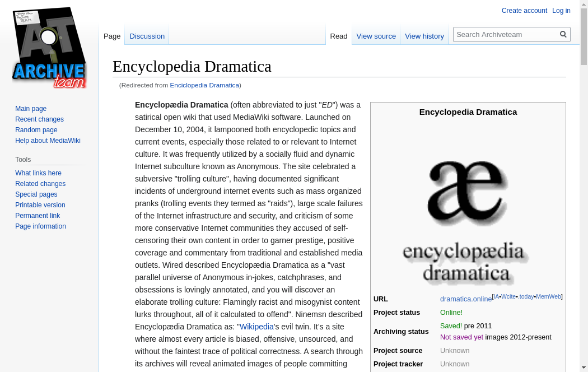Open the Discussion tab

click(x=147, y=36)
